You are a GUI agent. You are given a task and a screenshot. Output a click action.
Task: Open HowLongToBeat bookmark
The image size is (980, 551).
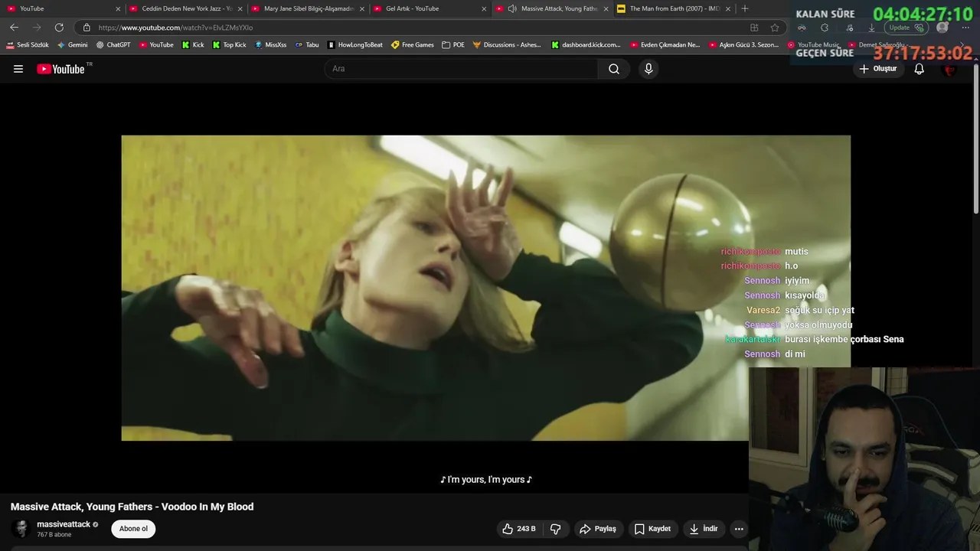354,45
